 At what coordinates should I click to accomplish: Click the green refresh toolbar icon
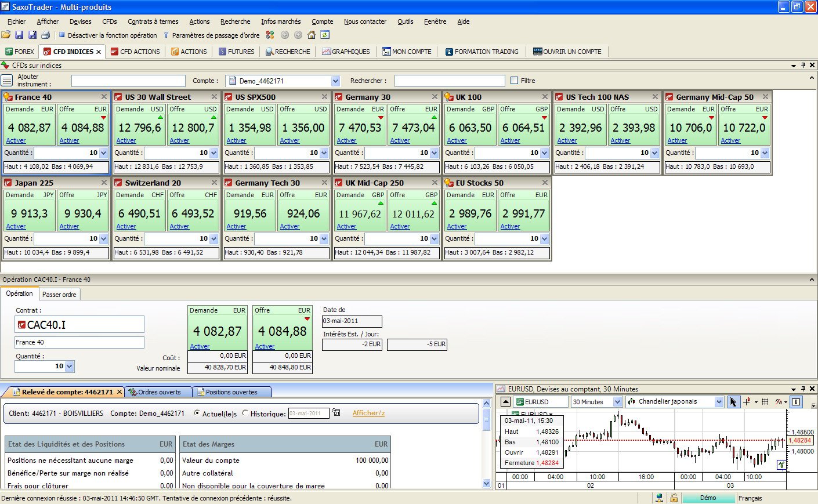pos(325,35)
